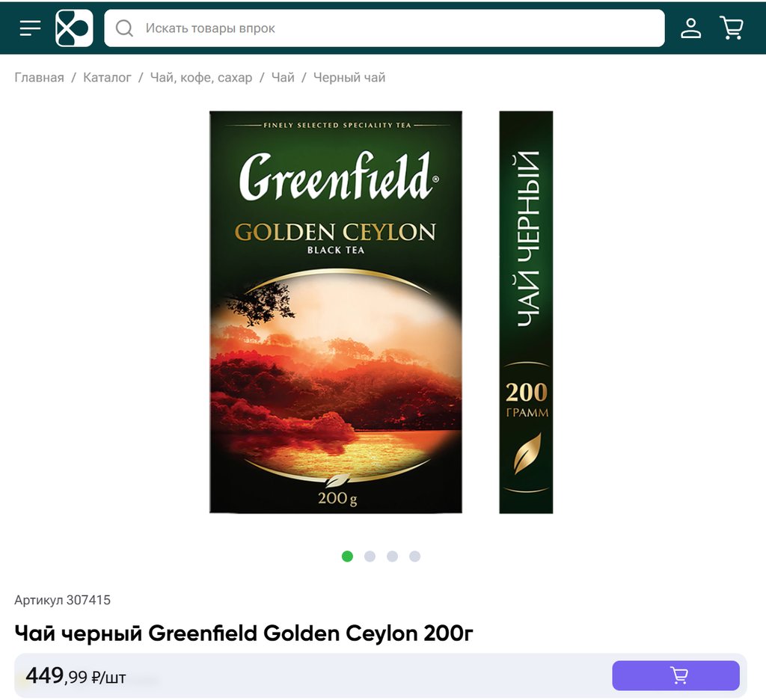The width and height of the screenshot is (766, 700).
Task: Open 'Чай, кофе, сахар' category breadcrumb
Action: pos(200,78)
